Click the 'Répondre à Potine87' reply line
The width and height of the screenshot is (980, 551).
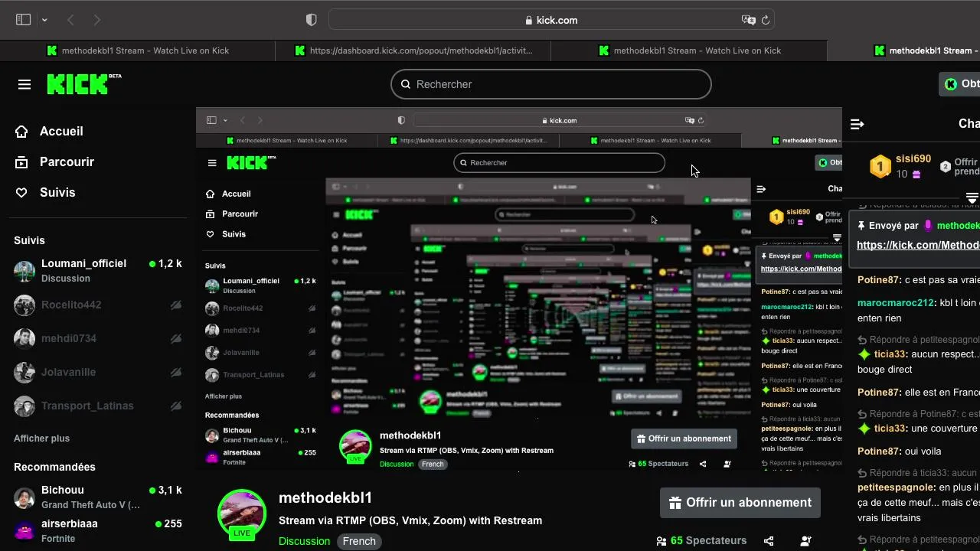[x=919, y=414]
